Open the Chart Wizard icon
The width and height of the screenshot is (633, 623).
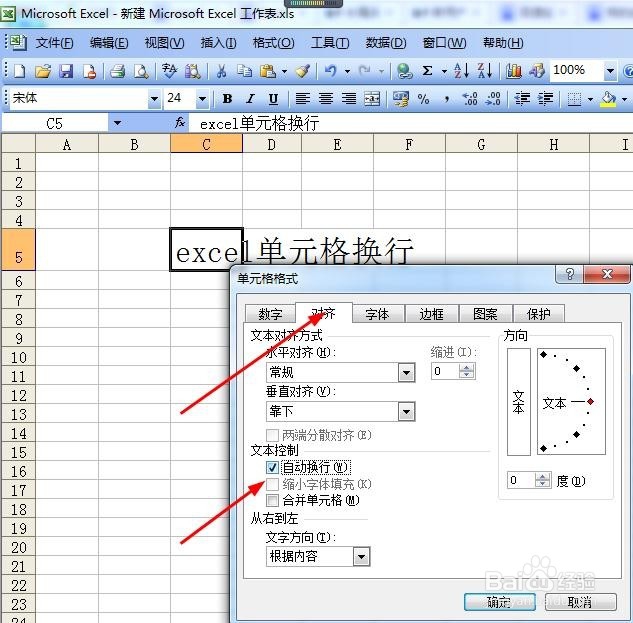pos(514,71)
